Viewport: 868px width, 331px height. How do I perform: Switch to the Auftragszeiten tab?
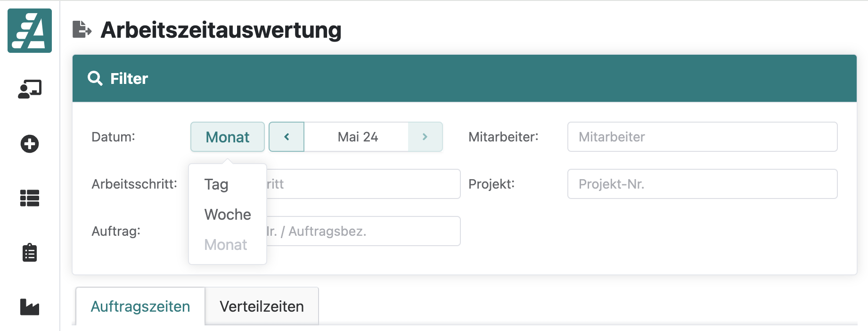click(140, 306)
